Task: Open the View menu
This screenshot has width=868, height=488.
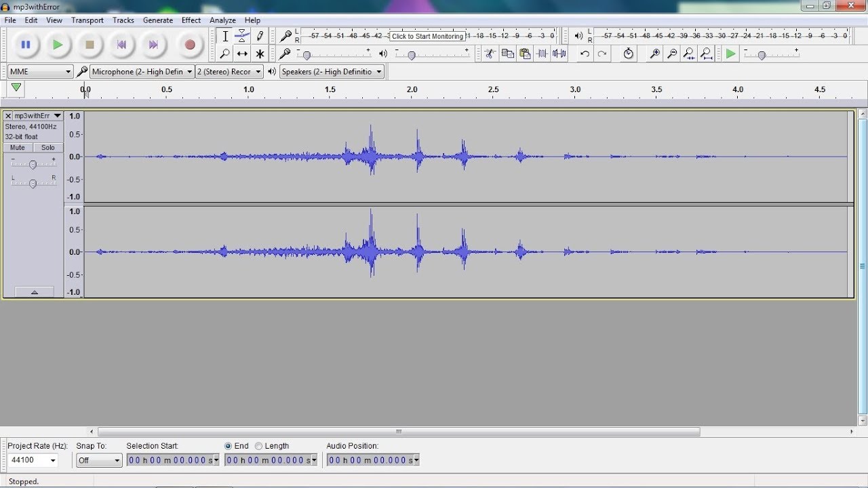Action: coord(54,20)
